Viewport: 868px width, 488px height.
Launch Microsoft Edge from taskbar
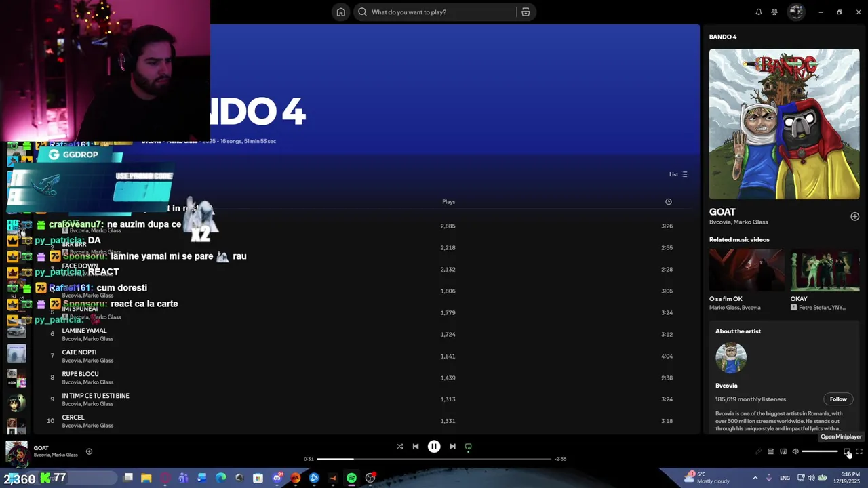click(x=220, y=478)
